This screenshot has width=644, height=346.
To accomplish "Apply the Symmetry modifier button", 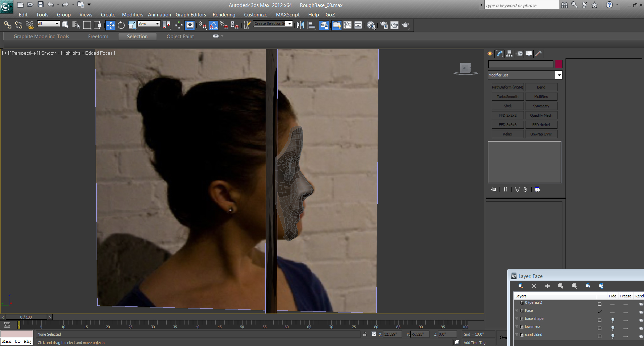I will (541, 106).
